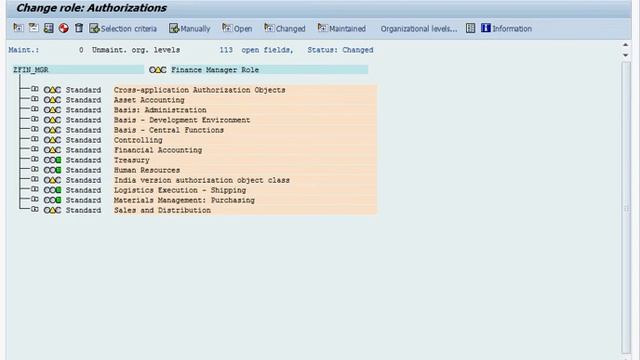Click the '113 open fields' status text
Image resolution: width=640 pixels, height=360 pixels.
[256, 50]
